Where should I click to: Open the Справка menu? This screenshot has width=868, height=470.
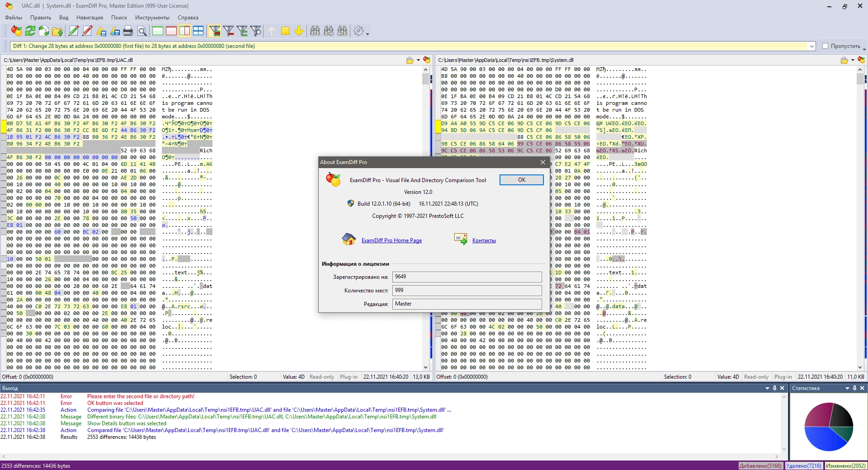click(188, 18)
